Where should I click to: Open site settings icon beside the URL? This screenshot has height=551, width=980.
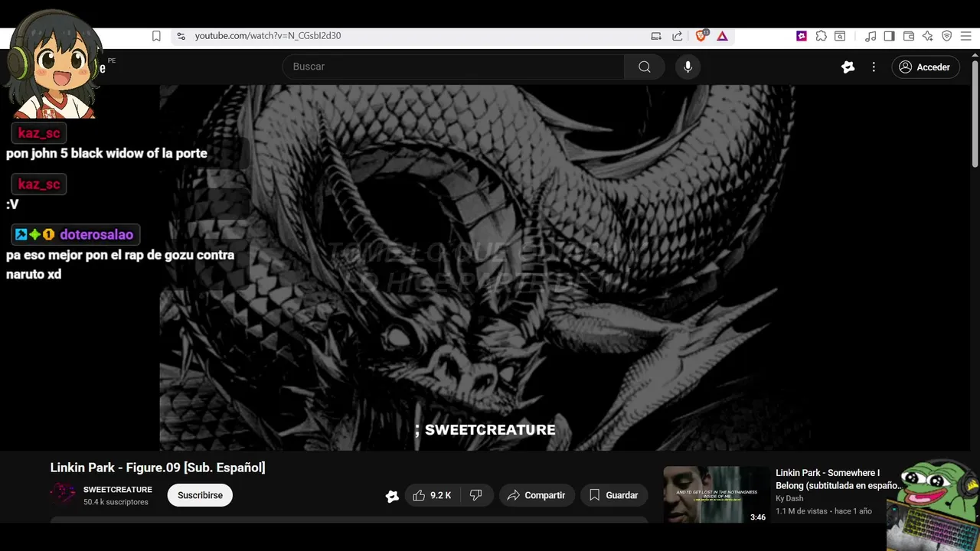pos(181,36)
